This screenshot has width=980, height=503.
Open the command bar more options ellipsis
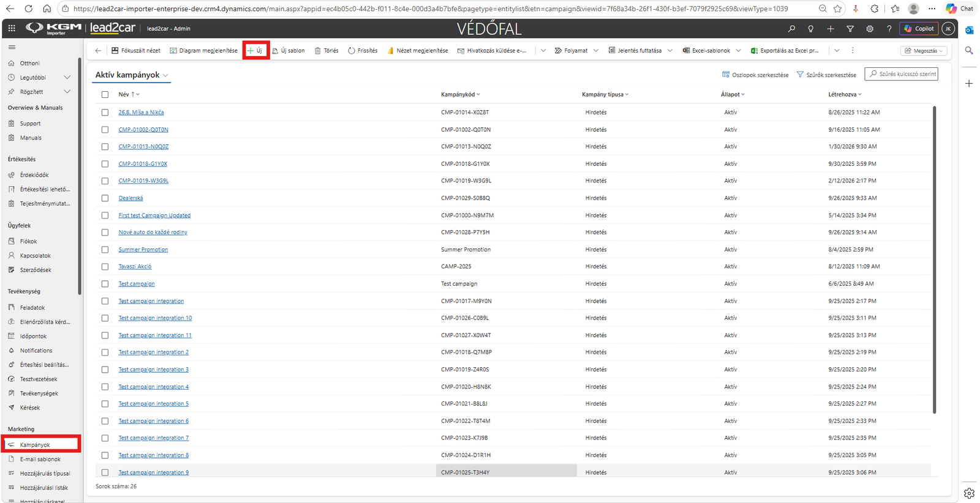853,51
